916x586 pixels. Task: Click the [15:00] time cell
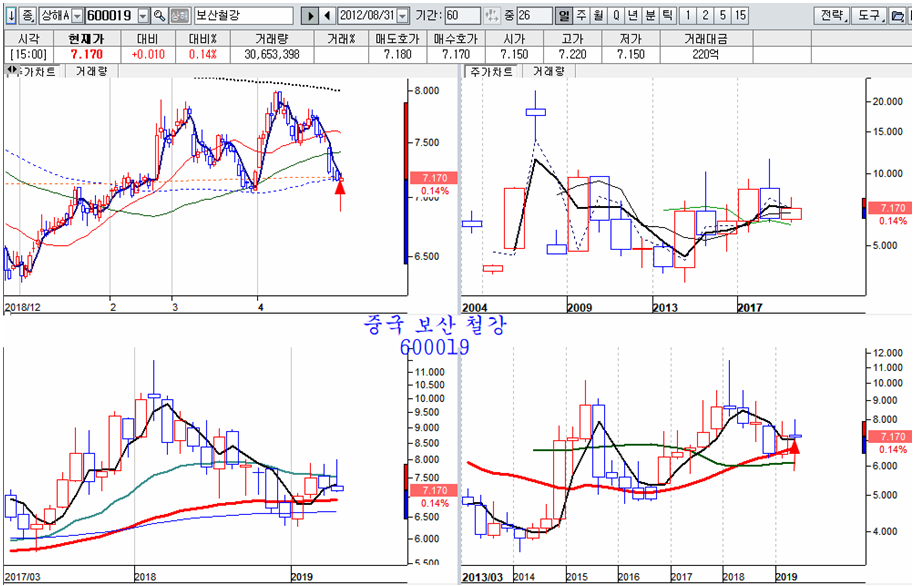29,54
